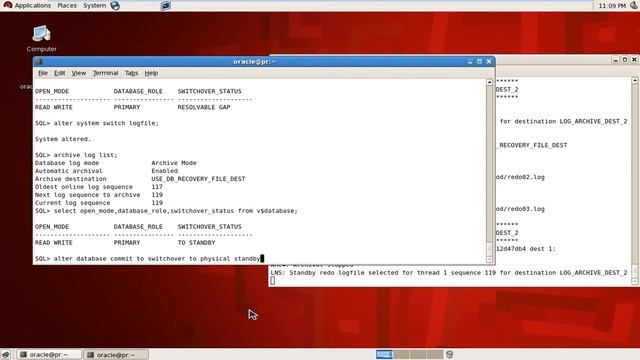
Task: Open the Help menu in terminal
Action: tap(151, 73)
